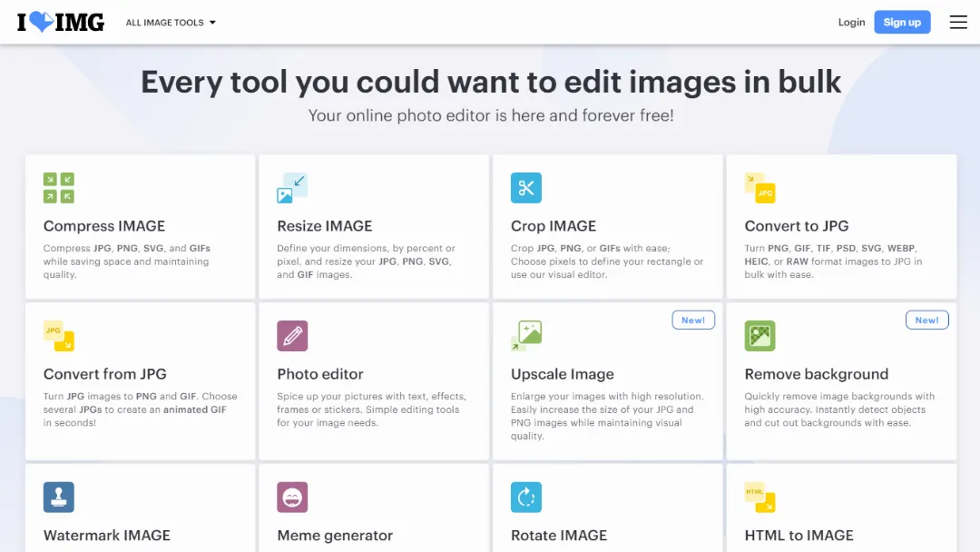Click the Crop IMAGE description text
This screenshot has width=980, height=552.
(x=607, y=261)
